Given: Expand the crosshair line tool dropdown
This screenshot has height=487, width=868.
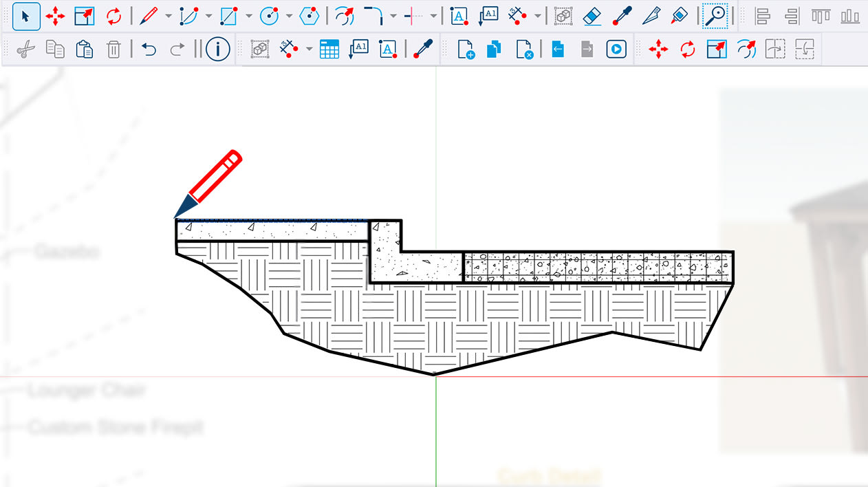Looking at the screenshot, I should click(x=433, y=16).
